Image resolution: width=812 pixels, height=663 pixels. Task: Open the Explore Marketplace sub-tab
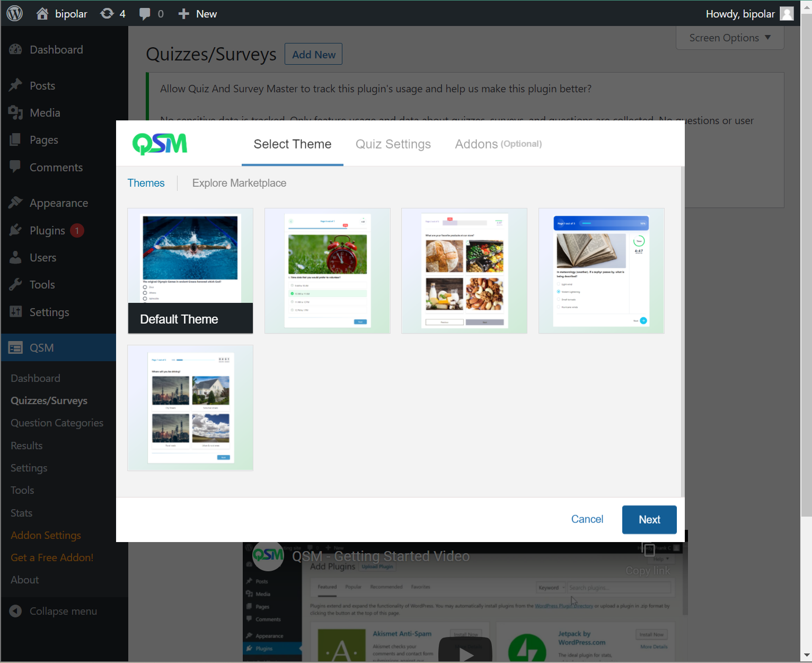pos(239,183)
